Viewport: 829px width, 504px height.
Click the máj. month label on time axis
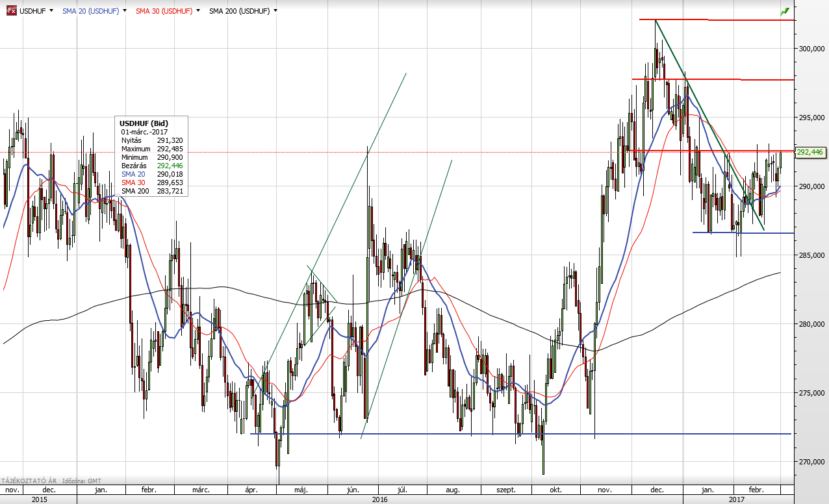300,490
